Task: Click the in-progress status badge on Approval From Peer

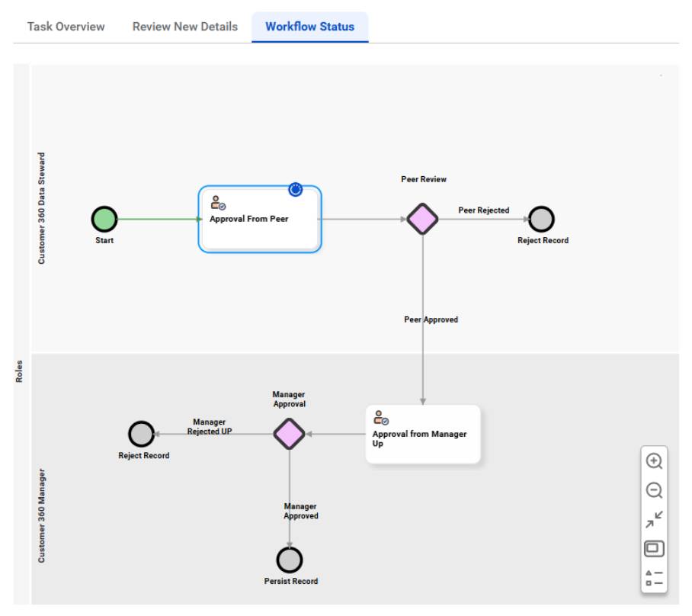Action: 295,189
